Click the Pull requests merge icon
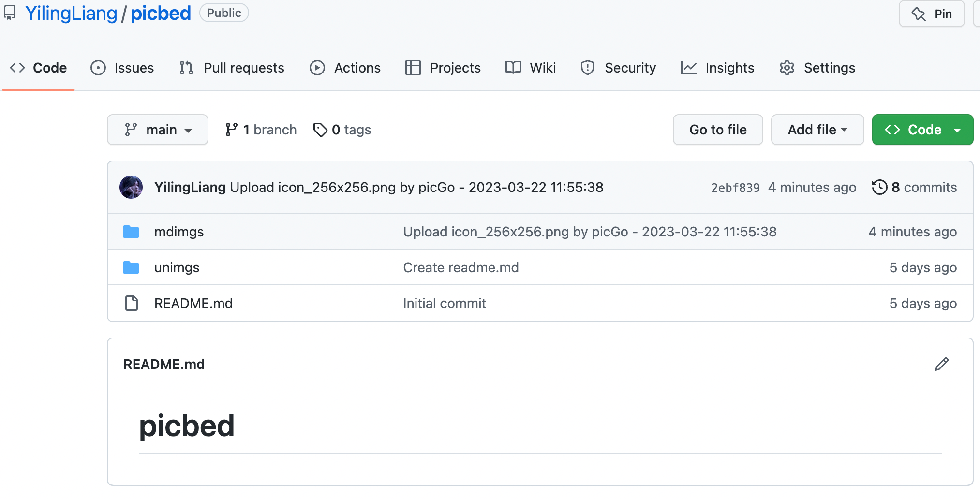The width and height of the screenshot is (980, 499). click(x=186, y=68)
